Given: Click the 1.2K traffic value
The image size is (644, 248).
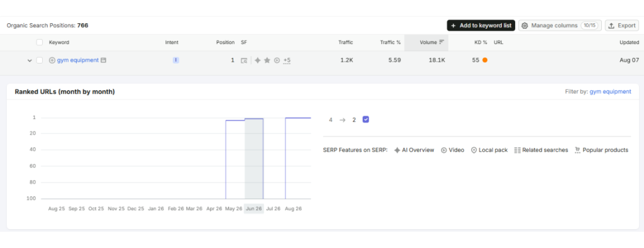Looking at the screenshot, I should pyautogui.click(x=347, y=60).
